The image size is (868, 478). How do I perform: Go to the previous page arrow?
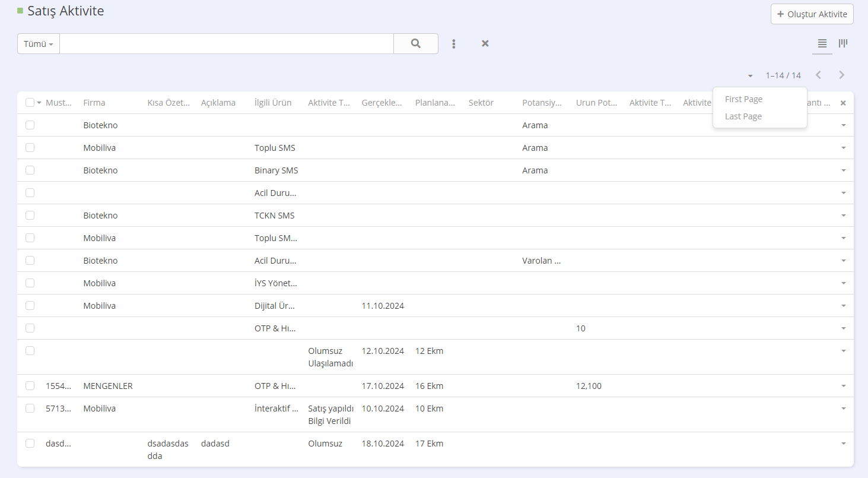(x=818, y=75)
